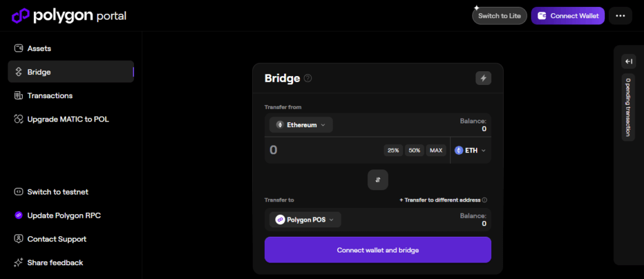Screen dimensions: 644x279
Task: Expand the Polygon POS destination dropdown
Action: 306,219
